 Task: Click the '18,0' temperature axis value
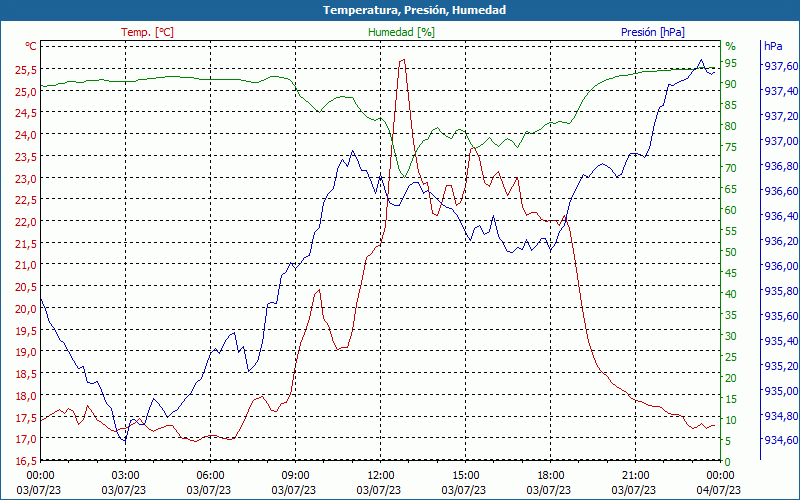(x=27, y=396)
